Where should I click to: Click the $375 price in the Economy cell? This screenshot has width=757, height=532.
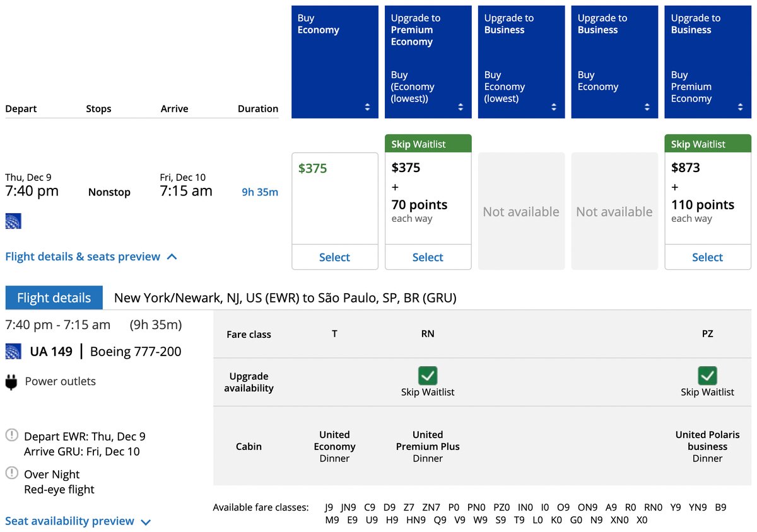(x=312, y=168)
